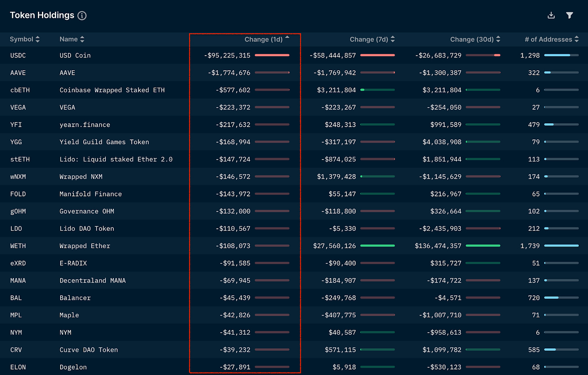The width and height of the screenshot is (588, 375).
Task: Select the NYM symbol cell
Action: click(16, 333)
